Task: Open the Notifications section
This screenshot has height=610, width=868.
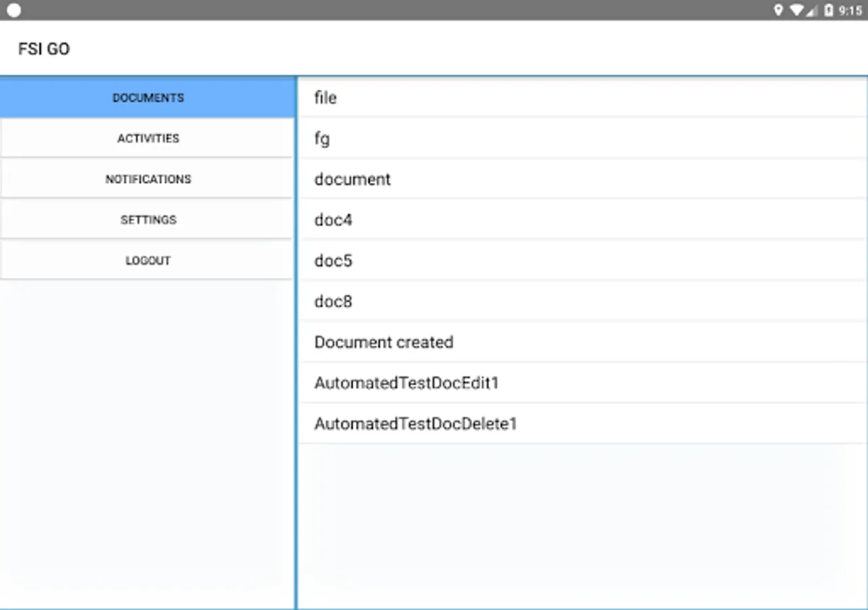Action: tap(148, 179)
